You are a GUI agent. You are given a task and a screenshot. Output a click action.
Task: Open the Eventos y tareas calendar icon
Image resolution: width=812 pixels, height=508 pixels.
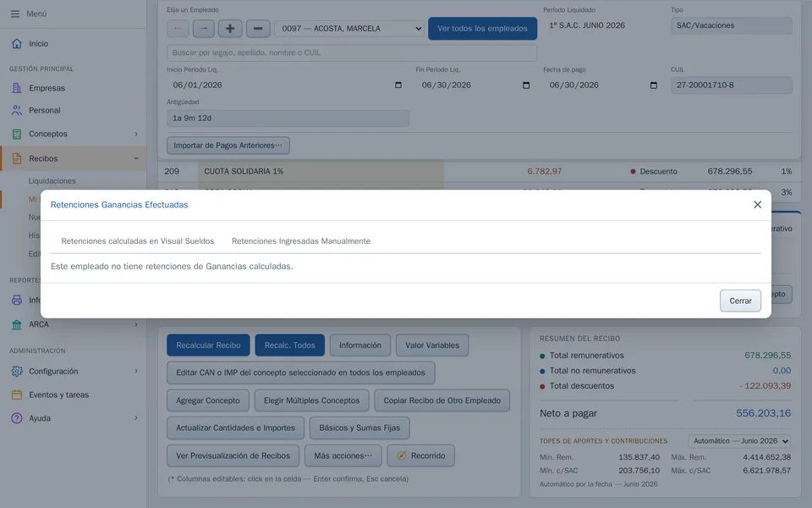pos(17,395)
